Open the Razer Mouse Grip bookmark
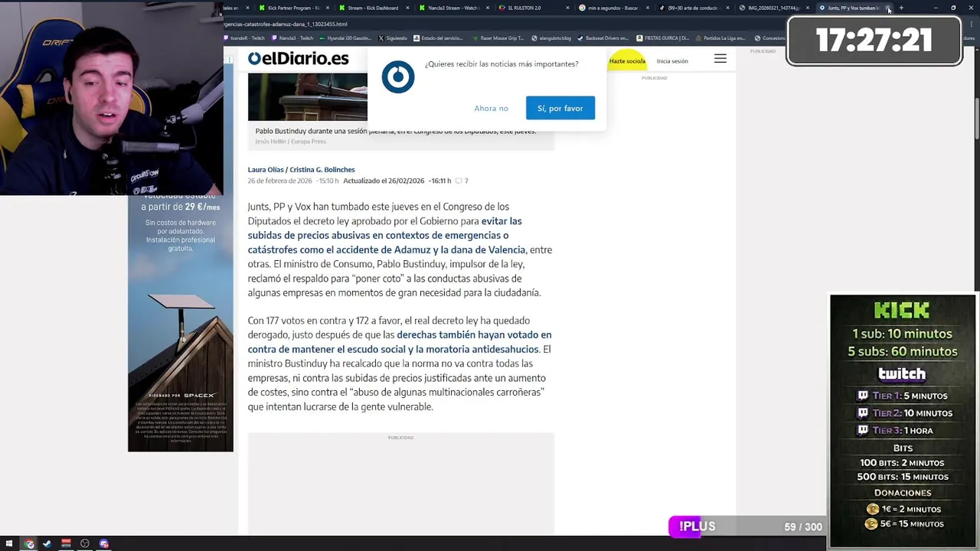The width and height of the screenshot is (980, 551). click(x=498, y=37)
